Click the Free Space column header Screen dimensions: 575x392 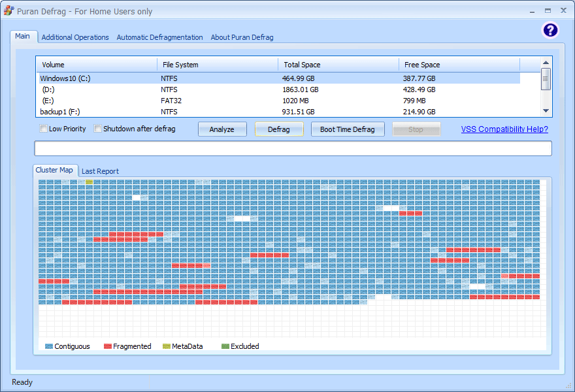click(x=459, y=65)
